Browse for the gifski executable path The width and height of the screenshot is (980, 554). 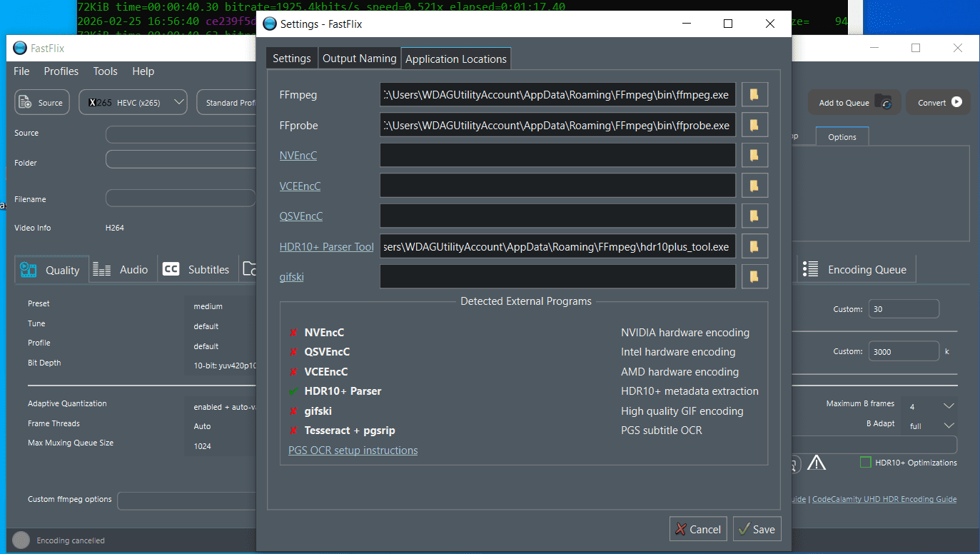[x=754, y=276]
